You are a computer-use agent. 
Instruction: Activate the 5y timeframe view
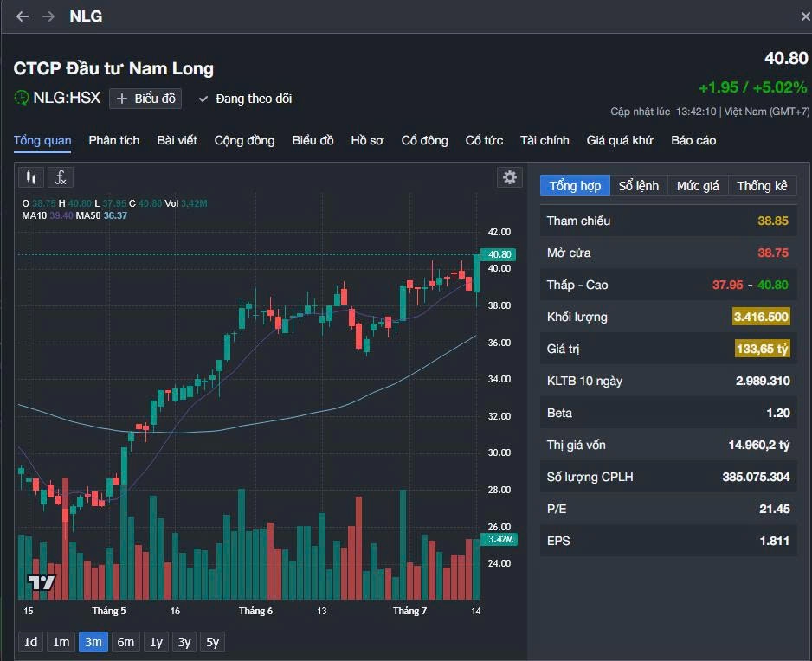212,642
